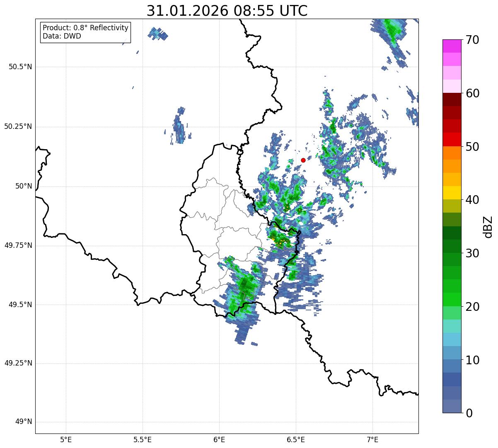Image resolution: width=498 pixels, height=448 pixels.
Task: Click the bright green colorbar segment above 20
Action: click(x=452, y=300)
